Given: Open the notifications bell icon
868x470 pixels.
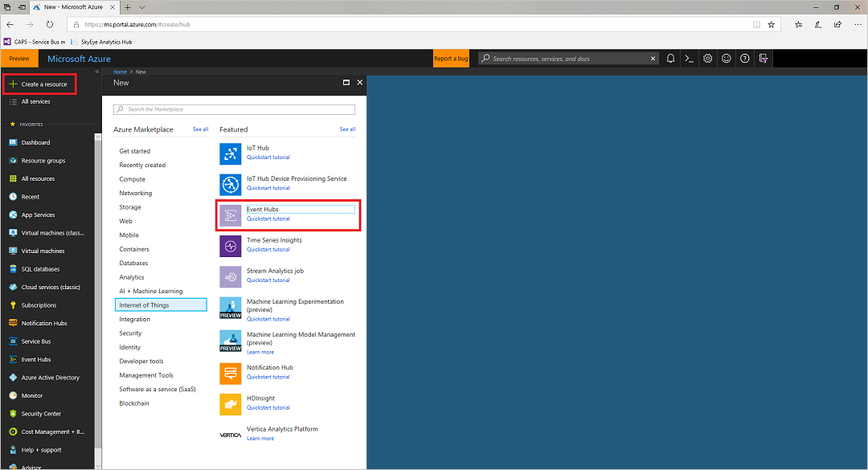Looking at the screenshot, I should [x=670, y=58].
